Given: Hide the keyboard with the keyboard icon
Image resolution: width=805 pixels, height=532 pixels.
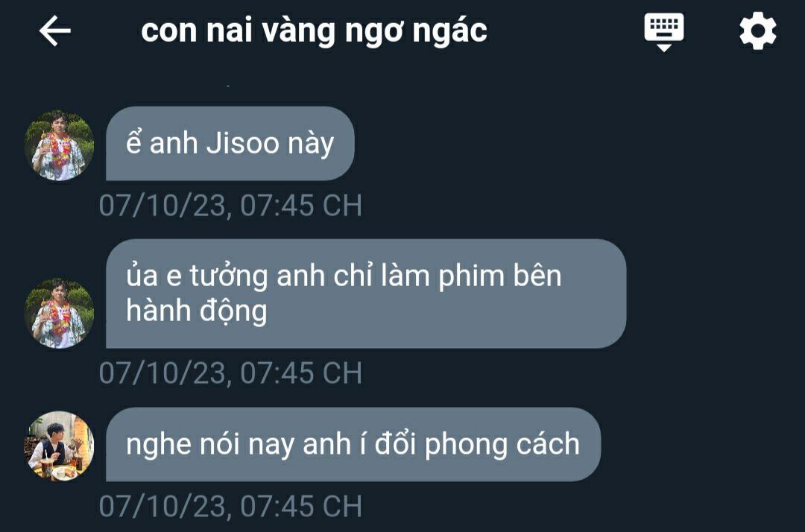Looking at the screenshot, I should point(664,32).
